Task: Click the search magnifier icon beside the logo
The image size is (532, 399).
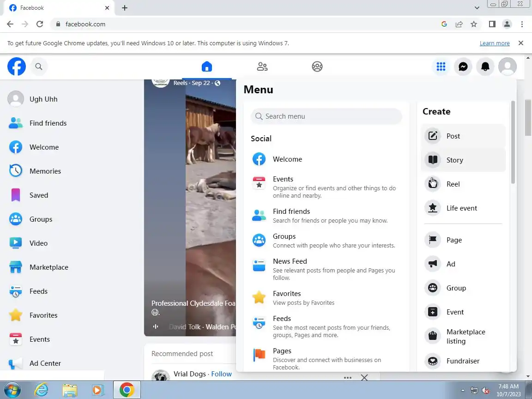Action: (39, 66)
